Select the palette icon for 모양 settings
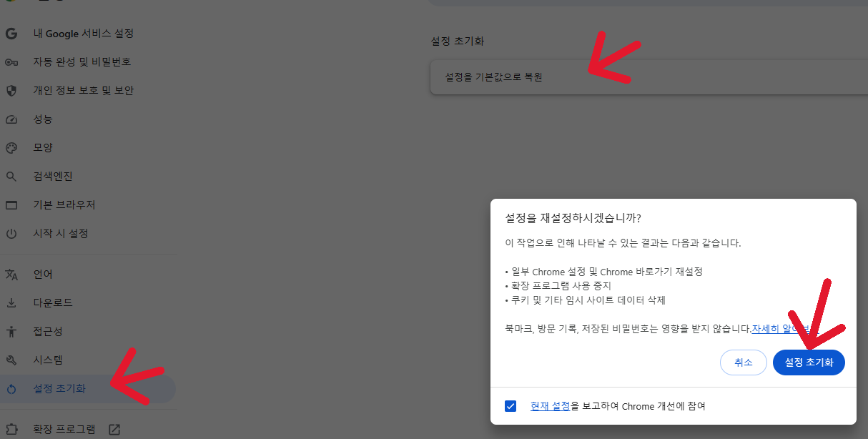Screen dimensions: 868x439 (11, 147)
